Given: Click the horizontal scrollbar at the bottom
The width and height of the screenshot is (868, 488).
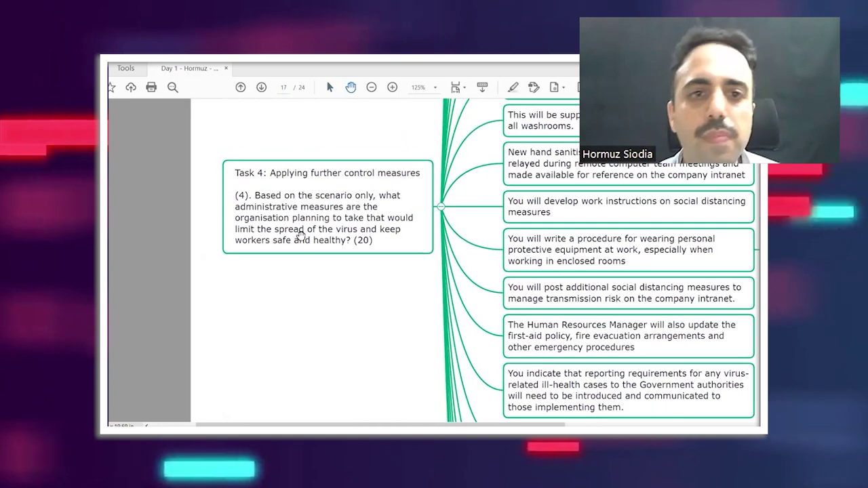Looking at the screenshot, I should (380, 425).
